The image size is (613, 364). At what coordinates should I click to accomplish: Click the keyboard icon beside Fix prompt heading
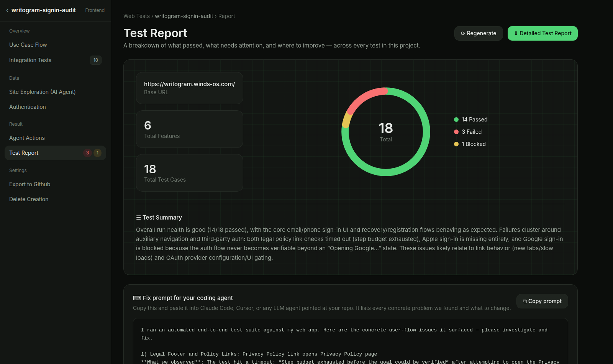click(137, 298)
